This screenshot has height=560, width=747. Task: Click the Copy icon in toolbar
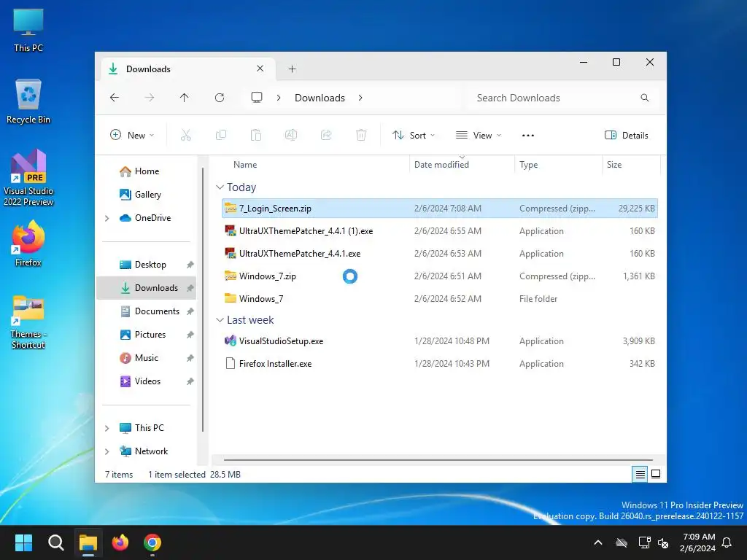click(221, 135)
